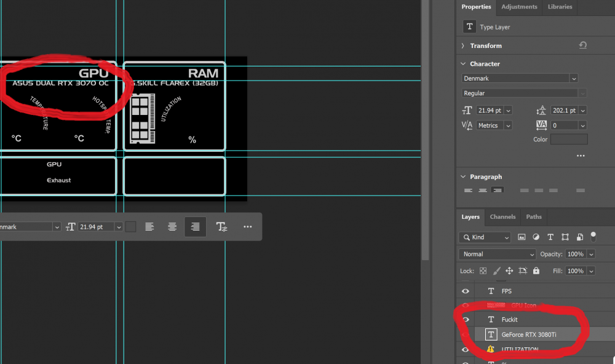Screen dimensions: 615x364
Task: Open more Character options ellipsis
Action: pyautogui.click(x=581, y=156)
